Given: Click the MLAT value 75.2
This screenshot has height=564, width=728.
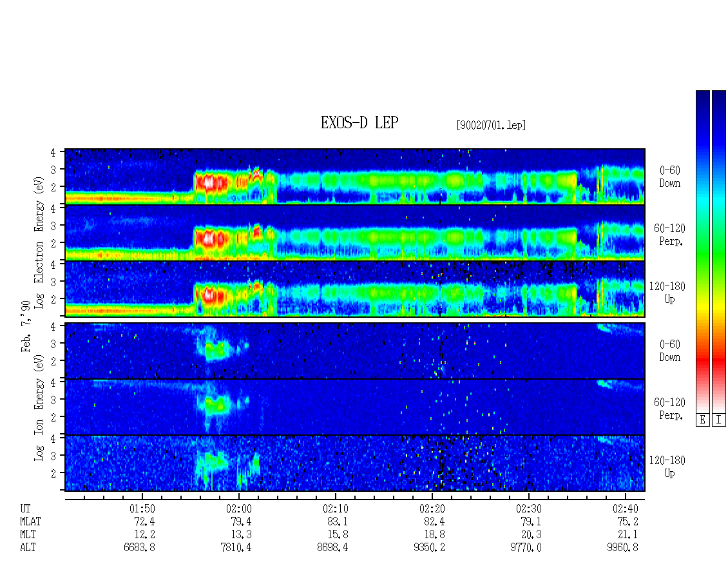Looking at the screenshot, I should pos(627,521).
